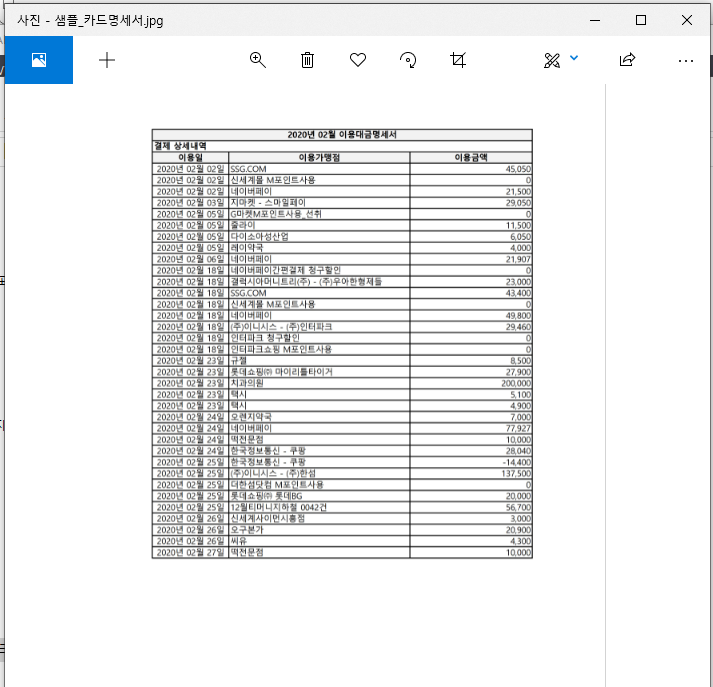The image size is (713, 687).
Task: Open Edit & Create icon
Action: click(552, 60)
